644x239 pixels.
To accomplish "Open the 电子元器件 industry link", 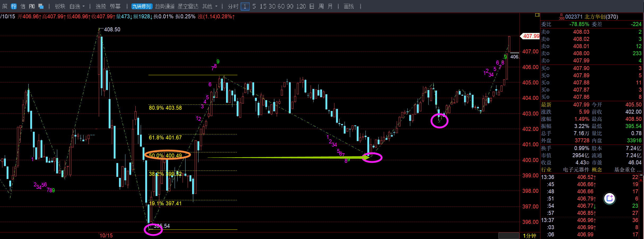I will click(x=576, y=170).
